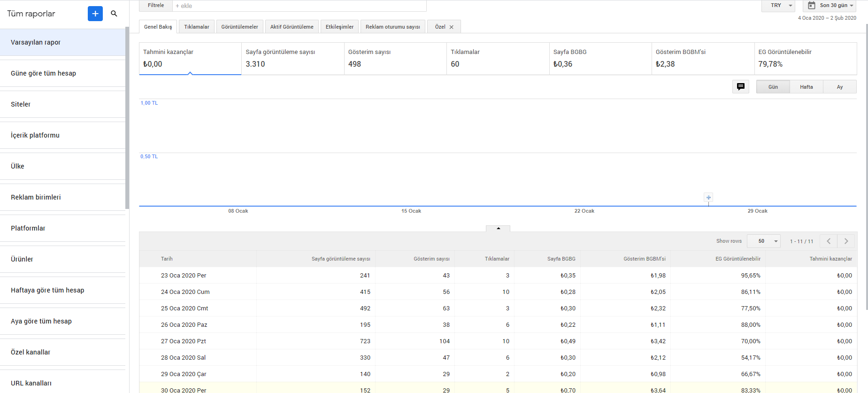Viewport: 868px width, 393px height.
Task: Open the Görüntülemeler tab
Action: [240, 27]
